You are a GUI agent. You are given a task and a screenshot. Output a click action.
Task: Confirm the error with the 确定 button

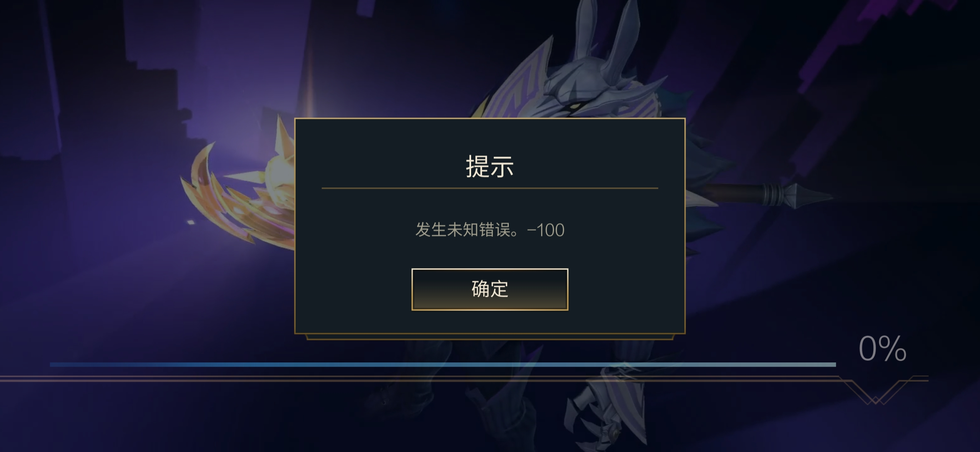pos(490,289)
